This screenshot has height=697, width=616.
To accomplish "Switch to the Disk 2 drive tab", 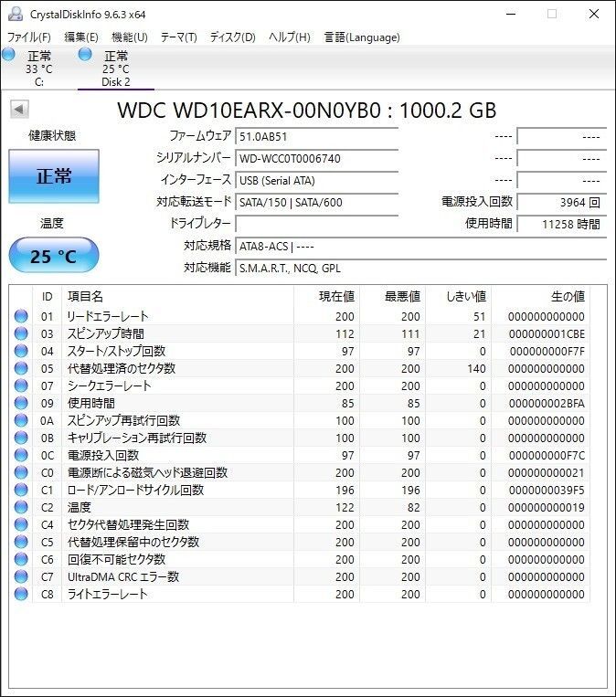I will pyautogui.click(x=116, y=69).
